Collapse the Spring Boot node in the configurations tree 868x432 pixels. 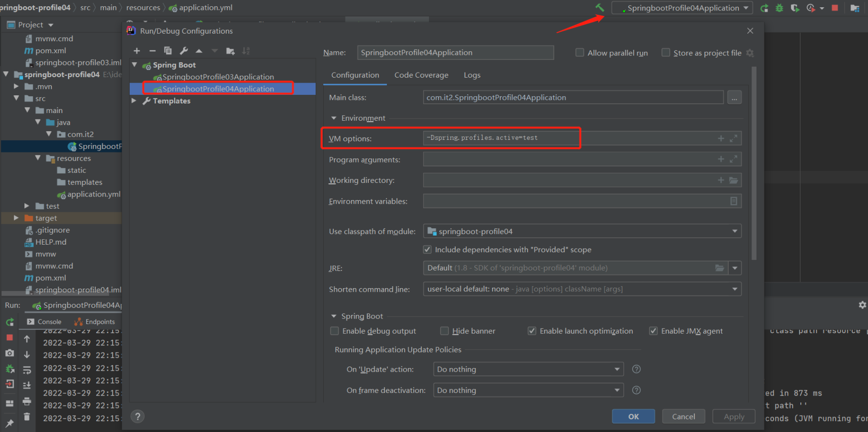click(134, 65)
